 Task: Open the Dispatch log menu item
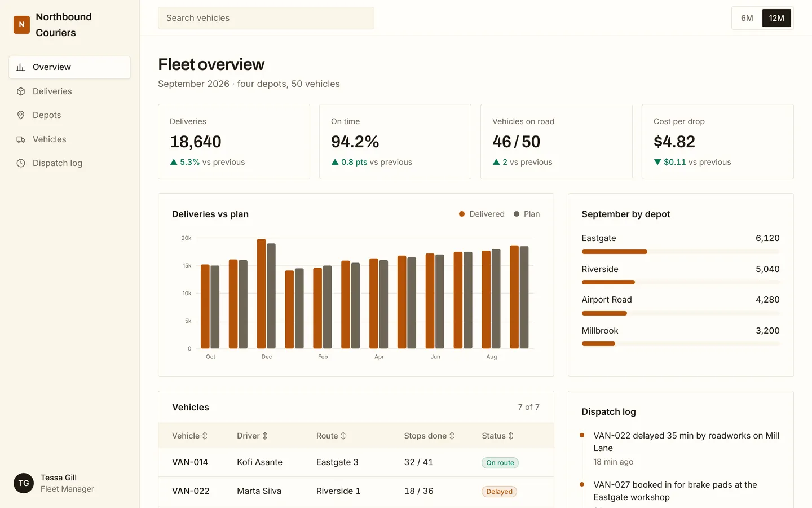pyautogui.click(x=69, y=163)
